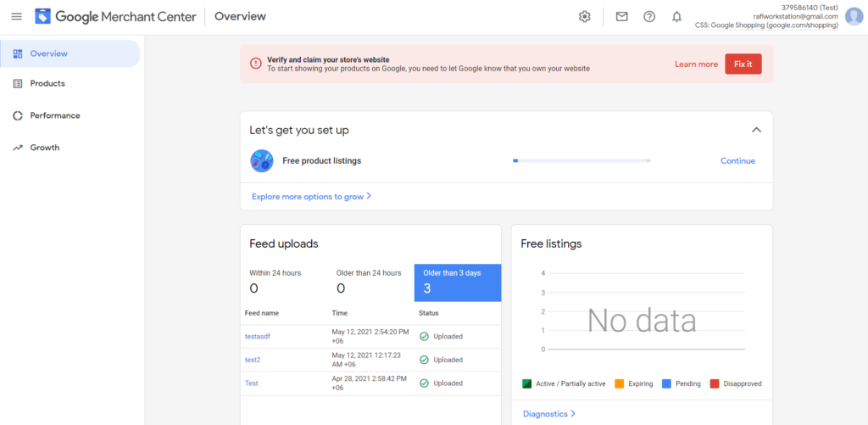Open the Diagnostics link
Viewport: 868px width, 425px height.
pyautogui.click(x=545, y=413)
